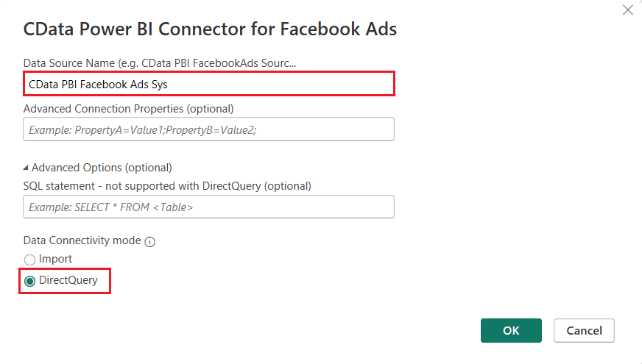Click the 'SQL statement - not supported' label
642x364 pixels.
[x=167, y=186]
